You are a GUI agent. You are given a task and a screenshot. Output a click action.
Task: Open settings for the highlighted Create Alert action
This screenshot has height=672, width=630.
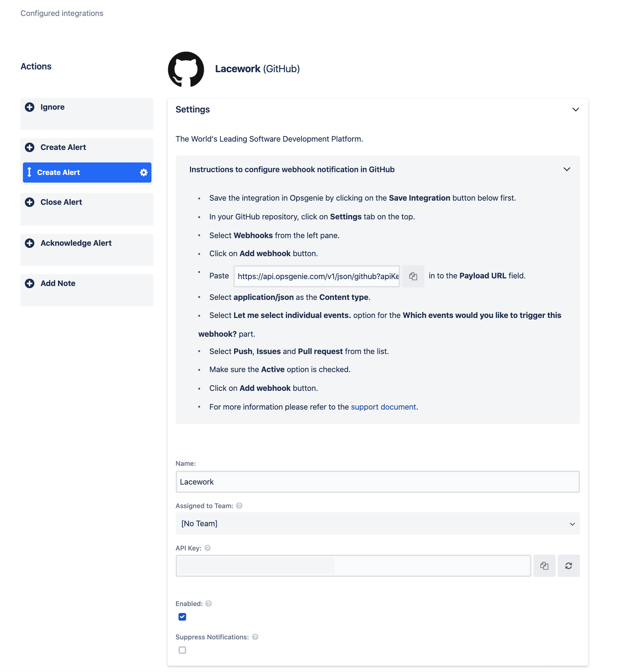(143, 173)
